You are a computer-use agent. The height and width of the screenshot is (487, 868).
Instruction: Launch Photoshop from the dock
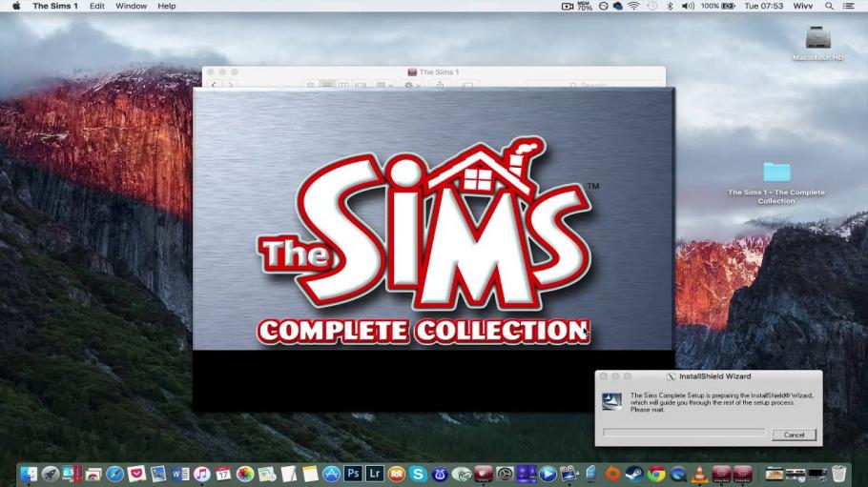point(353,473)
